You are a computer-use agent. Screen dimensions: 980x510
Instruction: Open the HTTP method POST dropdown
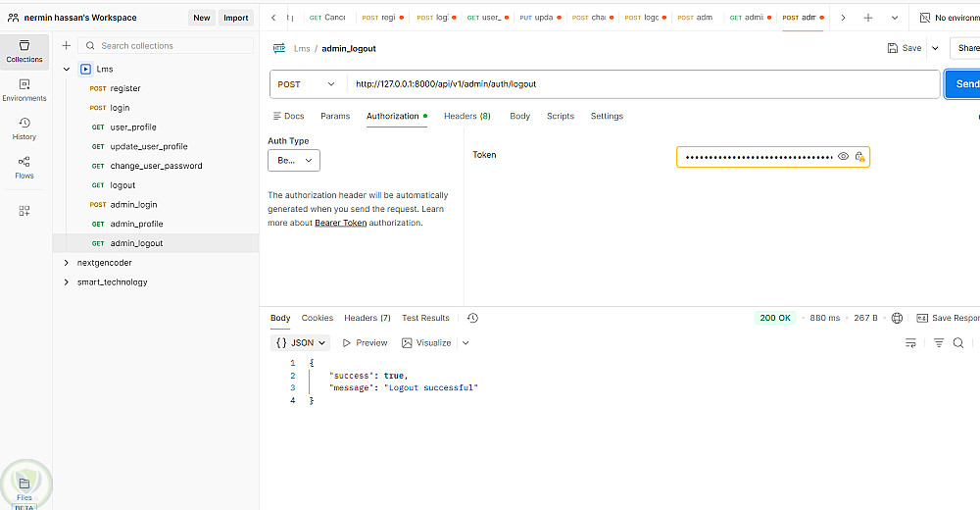tap(307, 84)
